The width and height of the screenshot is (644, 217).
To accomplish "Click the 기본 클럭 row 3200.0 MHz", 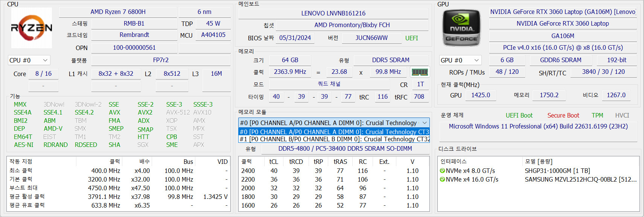I will coord(119,179).
